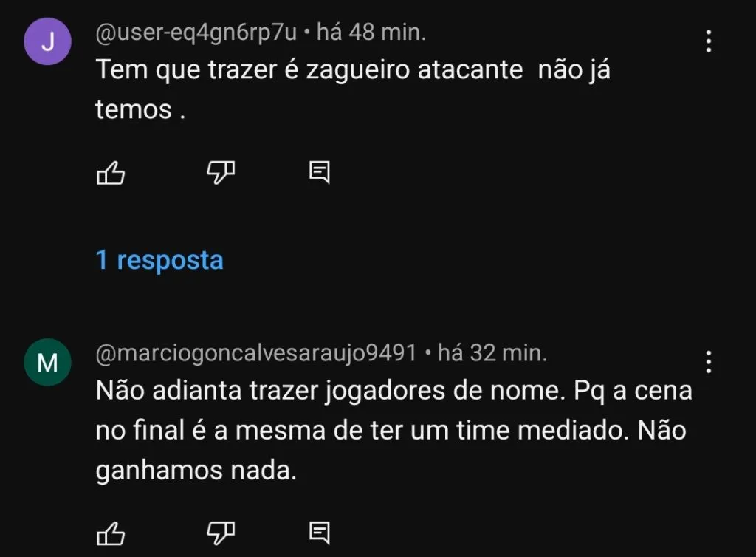Open @user-eq4gn6rp7u's channel via avatar
Screen dimensions: 756x557
[47, 41]
